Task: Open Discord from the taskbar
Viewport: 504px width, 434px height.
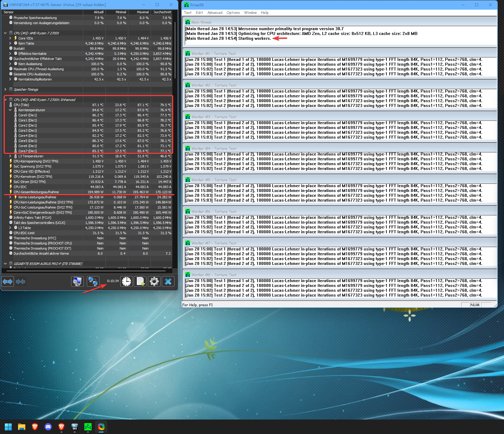Action: (x=48, y=427)
